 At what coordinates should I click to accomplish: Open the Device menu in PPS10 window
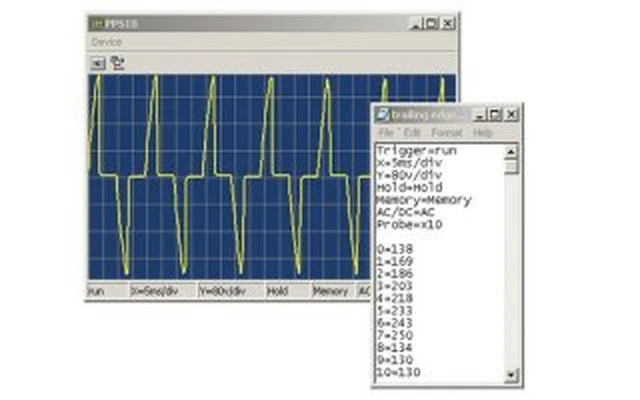107,42
